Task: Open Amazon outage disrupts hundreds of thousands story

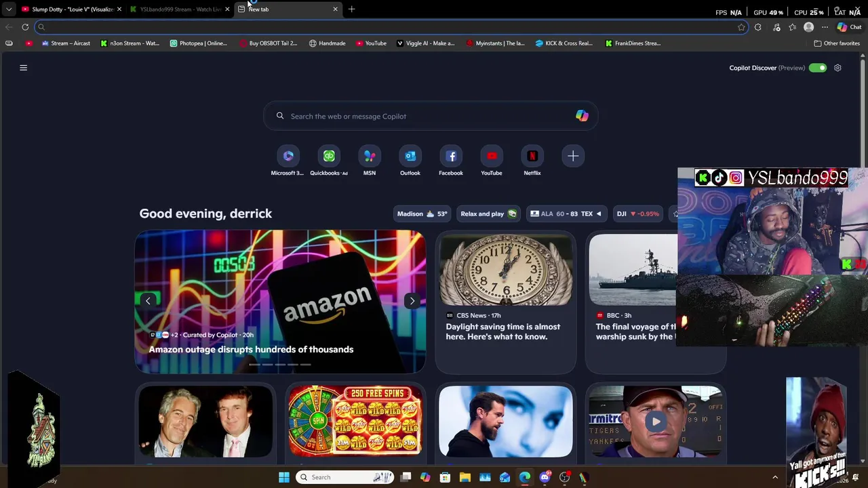Action: (251, 349)
